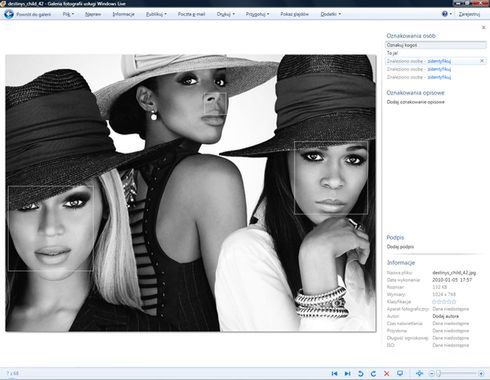Viewport: 490px width, 380px height.
Task: Click the zoom out minus icon
Action: (432, 373)
